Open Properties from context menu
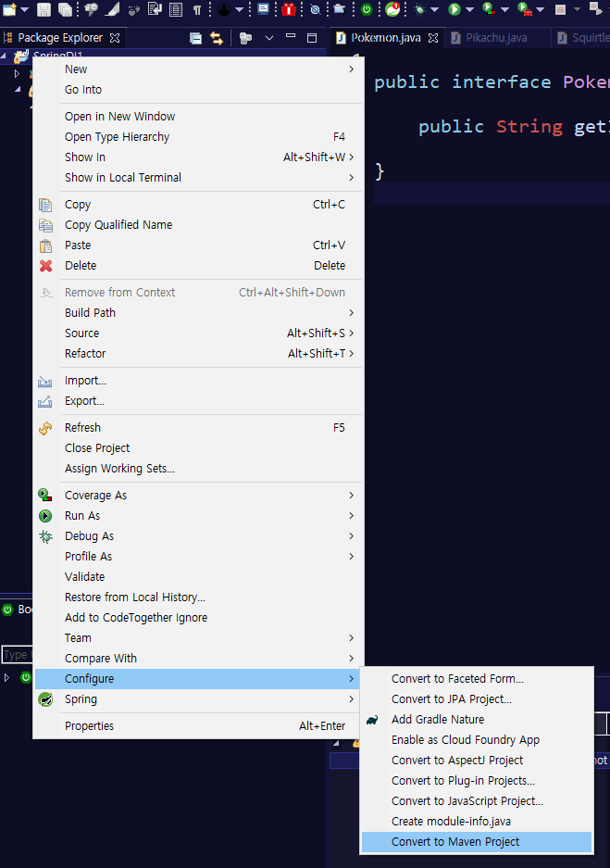 tap(199, 725)
